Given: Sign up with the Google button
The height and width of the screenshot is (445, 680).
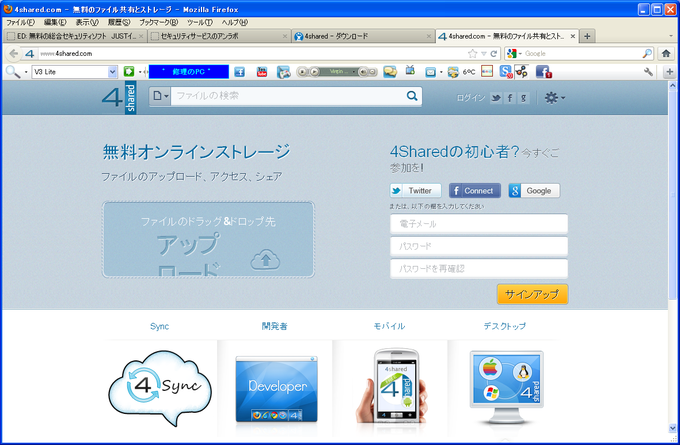Looking at the screenshot, I should point(534,190).
